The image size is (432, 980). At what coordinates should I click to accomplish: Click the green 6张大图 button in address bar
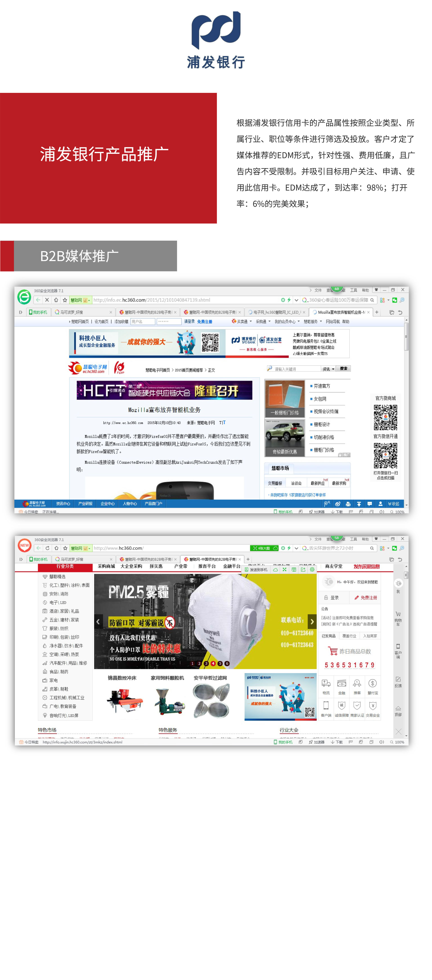click(x=264, y=548)
